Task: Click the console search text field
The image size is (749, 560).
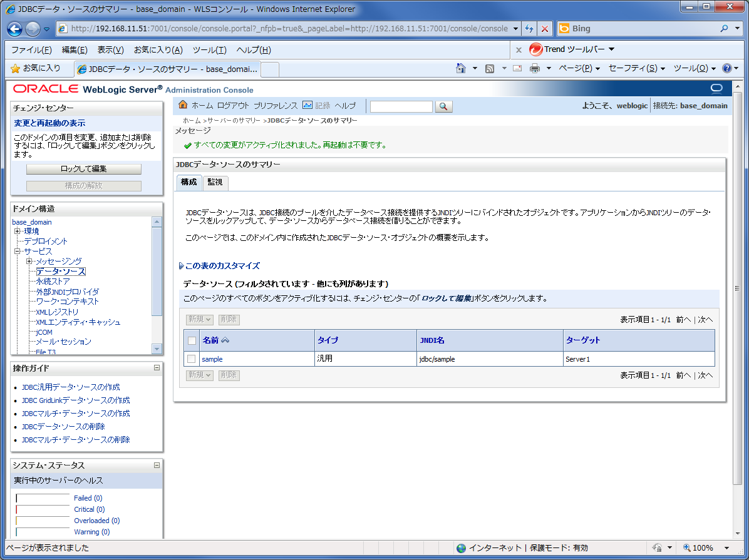Action: click(x=401, y=106)
